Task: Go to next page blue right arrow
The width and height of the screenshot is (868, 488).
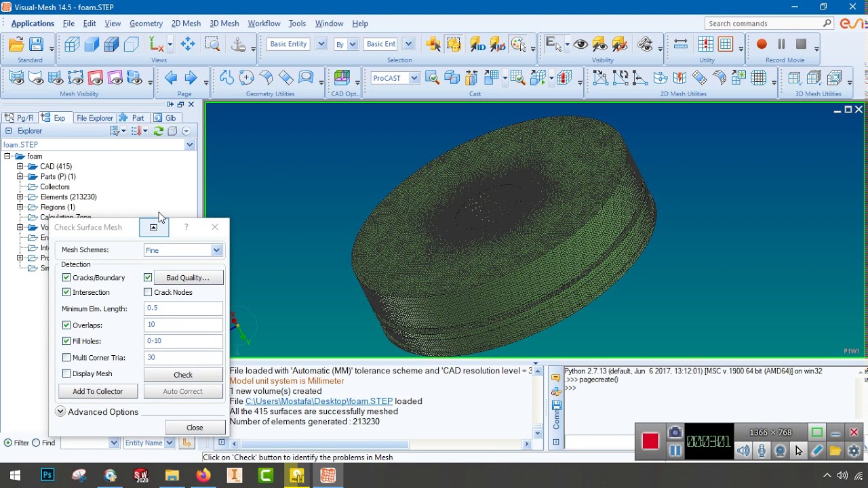Action: tap(191, 78)
